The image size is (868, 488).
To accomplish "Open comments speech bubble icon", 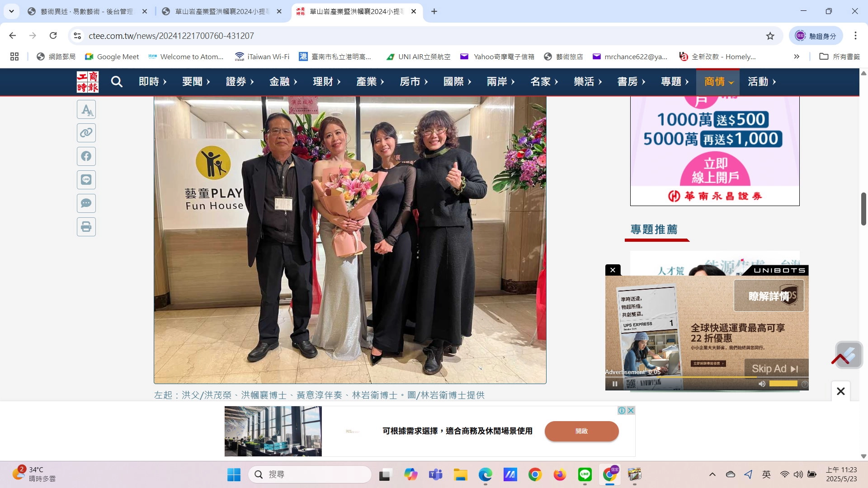I will (86, 203).
